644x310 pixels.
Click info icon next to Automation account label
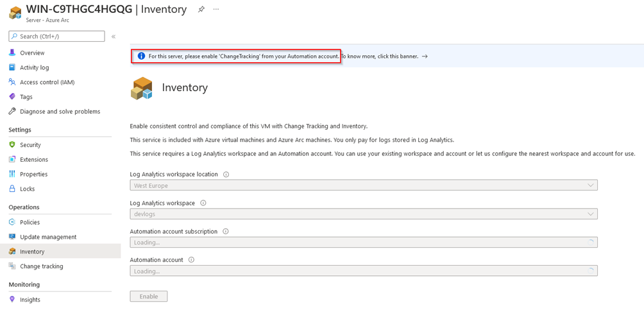click(x=191, y=260)
